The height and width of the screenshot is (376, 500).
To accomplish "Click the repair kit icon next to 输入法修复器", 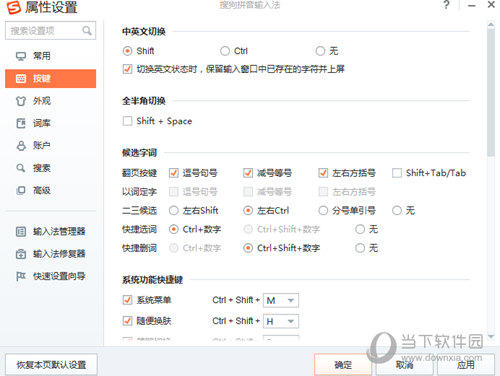I will [x=21, y=254].
